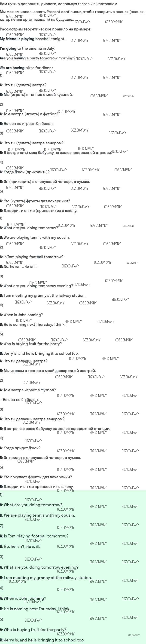Click the example "We are having pizza for dinner."

pyautogui.click(x=27, y=68)
